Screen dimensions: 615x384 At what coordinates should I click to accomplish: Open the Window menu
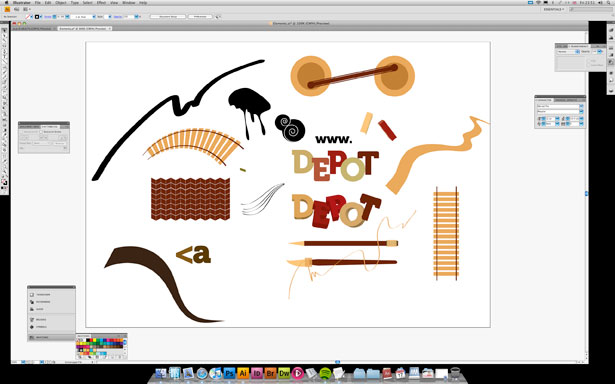coord(129,2)
